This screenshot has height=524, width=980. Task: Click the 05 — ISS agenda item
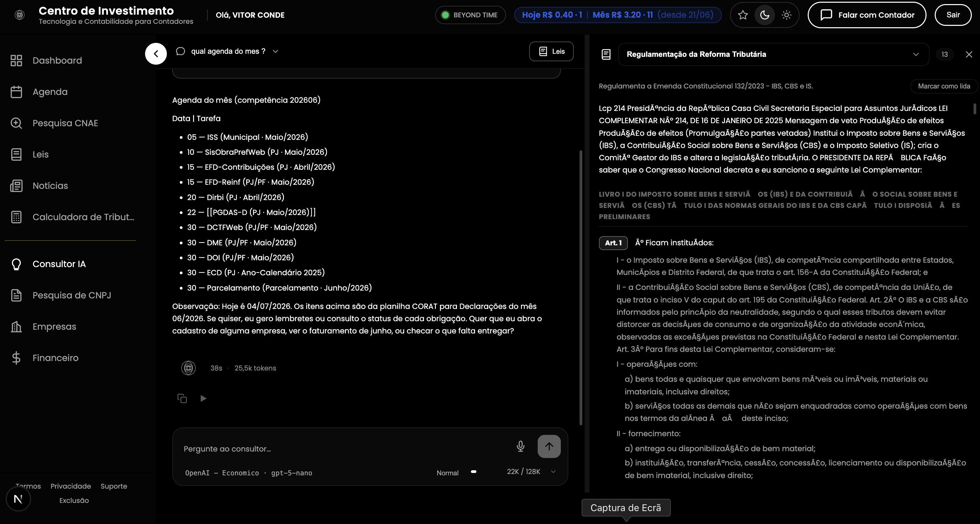tap(248, 137)
